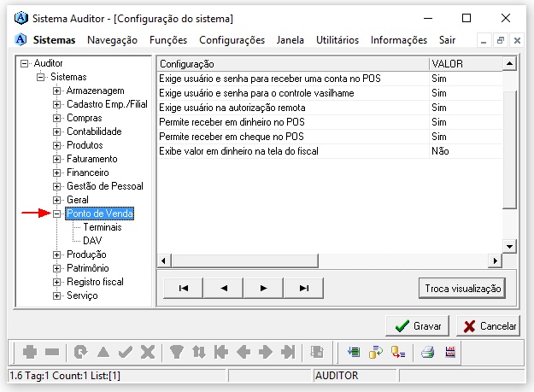
Task: Click the previous record arrow button
Action: (224, 289)
